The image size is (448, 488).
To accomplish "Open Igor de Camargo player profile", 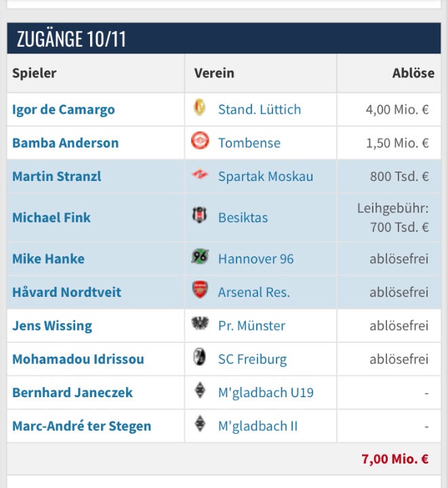I will 64,110.
